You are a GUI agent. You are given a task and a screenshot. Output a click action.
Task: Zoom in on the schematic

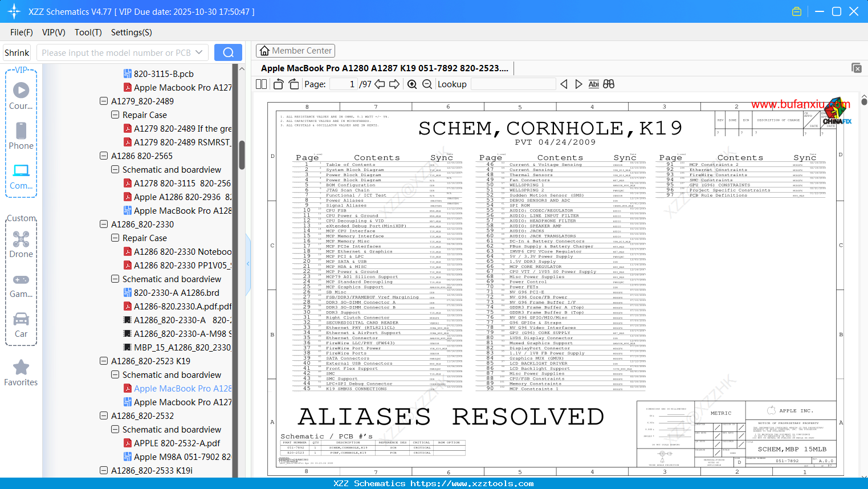coord(412,84)
